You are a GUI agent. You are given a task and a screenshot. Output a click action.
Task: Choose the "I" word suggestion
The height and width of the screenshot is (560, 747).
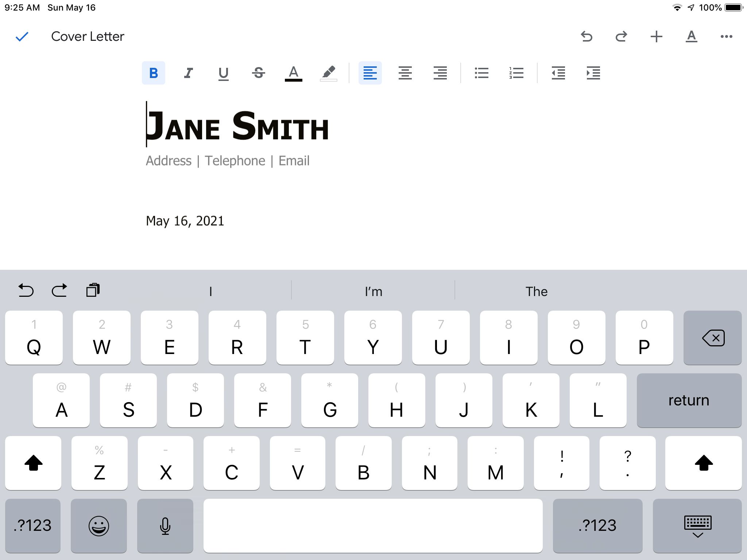coord(210,291)
